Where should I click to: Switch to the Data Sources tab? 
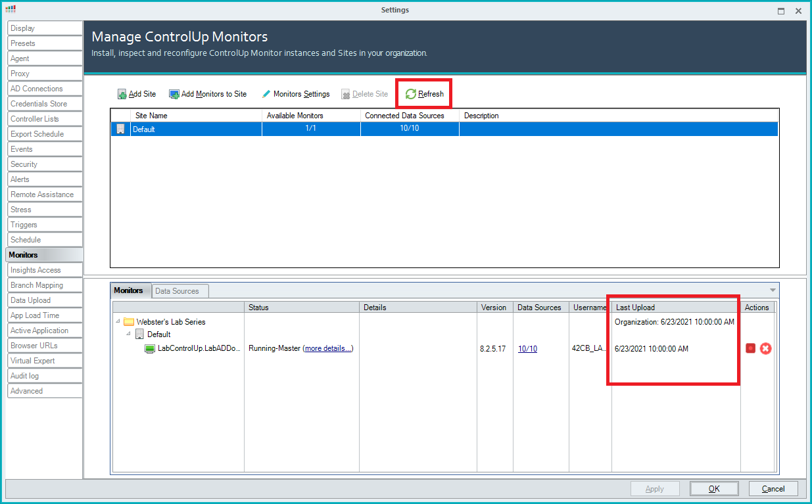click(177, 290)
